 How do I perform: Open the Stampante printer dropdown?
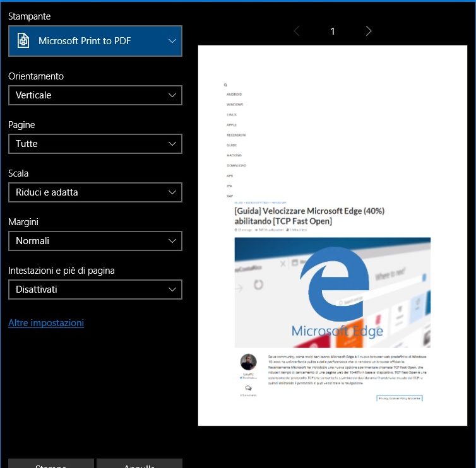[95, 41]
